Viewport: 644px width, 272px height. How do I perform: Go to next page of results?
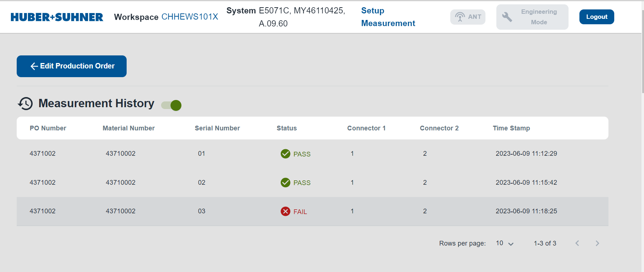[x=597, y=243]
